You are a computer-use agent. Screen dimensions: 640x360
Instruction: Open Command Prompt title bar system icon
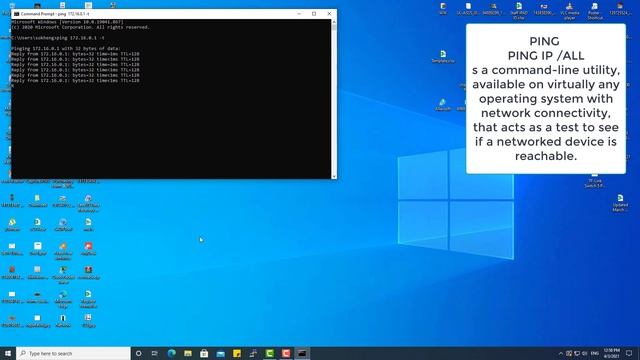tap(16, 13)
